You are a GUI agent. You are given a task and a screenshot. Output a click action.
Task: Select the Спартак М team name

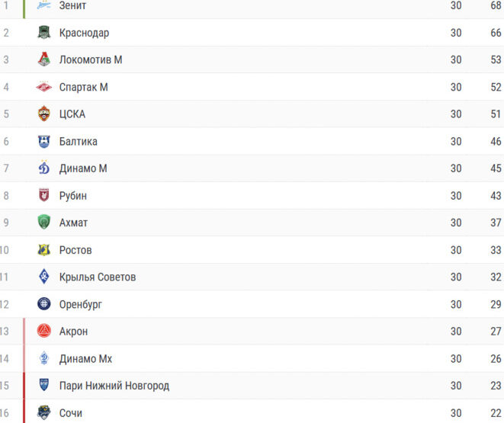pyautogui.click(x=84, y=87)
